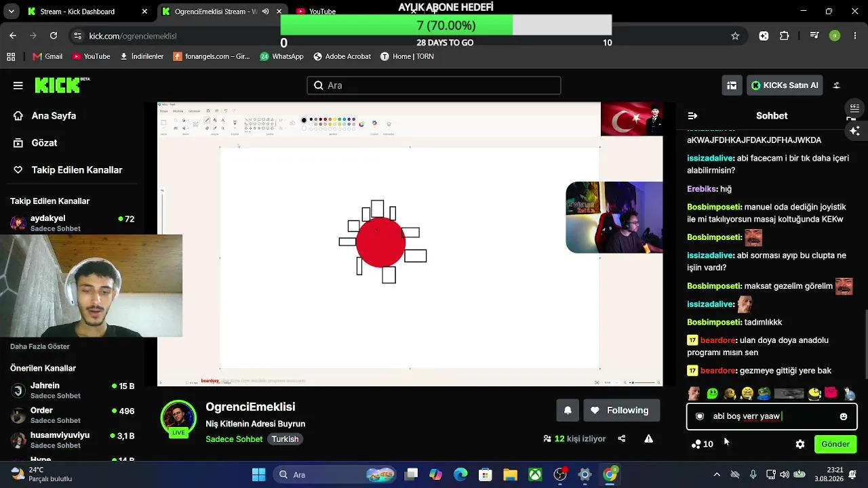View site information icon in address bar
868x488 pixels.
[77, 36]
